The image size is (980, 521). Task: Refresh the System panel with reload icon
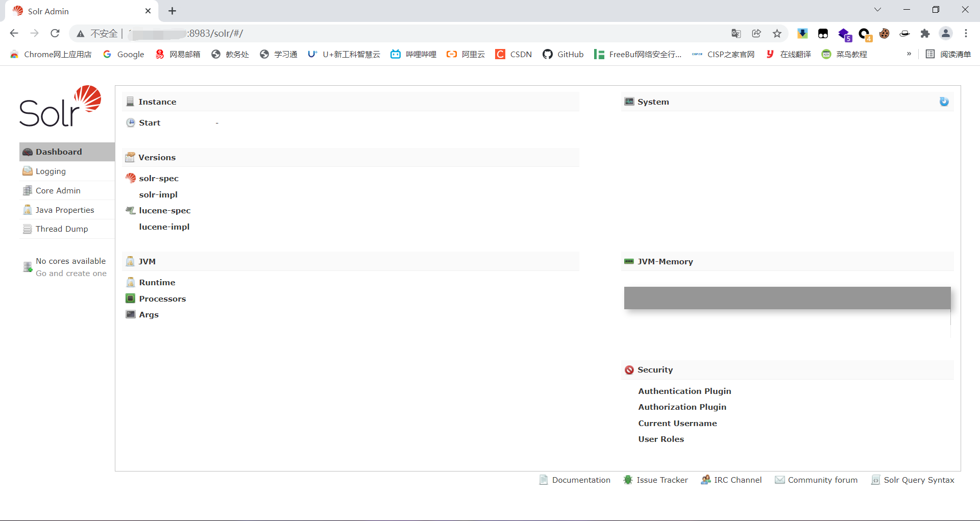944,102
